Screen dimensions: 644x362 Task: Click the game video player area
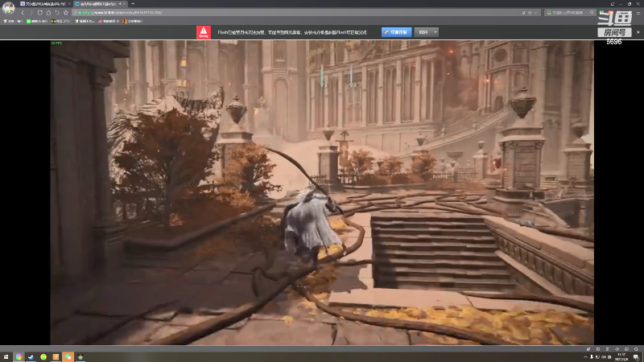click(x=322, y=192)
